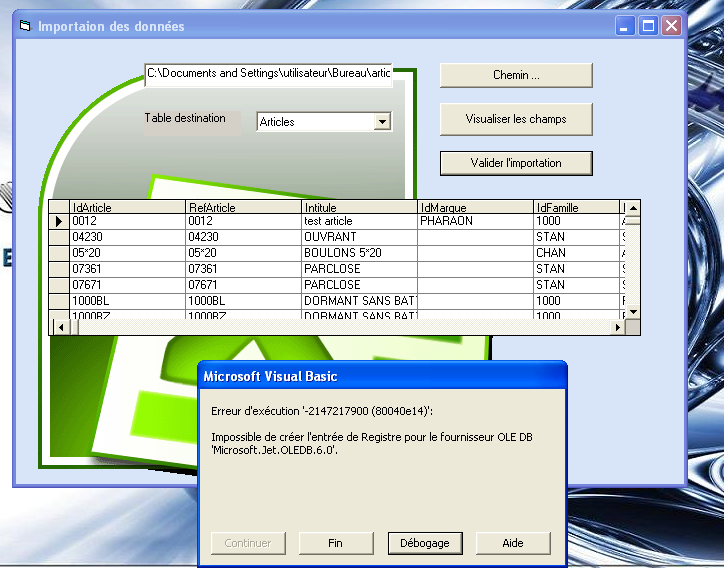Click the Intitule column header
This screenshot has width=724, height=568.
pyautogui.click(x=359, y=207)
